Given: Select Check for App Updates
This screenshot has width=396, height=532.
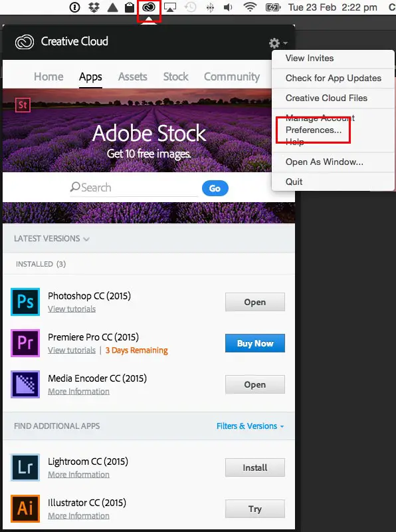Looking at the screenshot, I should (x=333, y=78).
